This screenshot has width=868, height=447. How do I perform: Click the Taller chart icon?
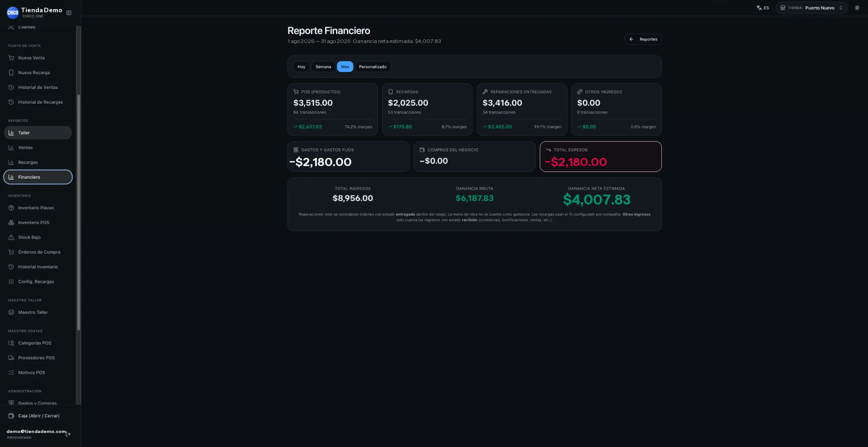[x=11, y=133]
